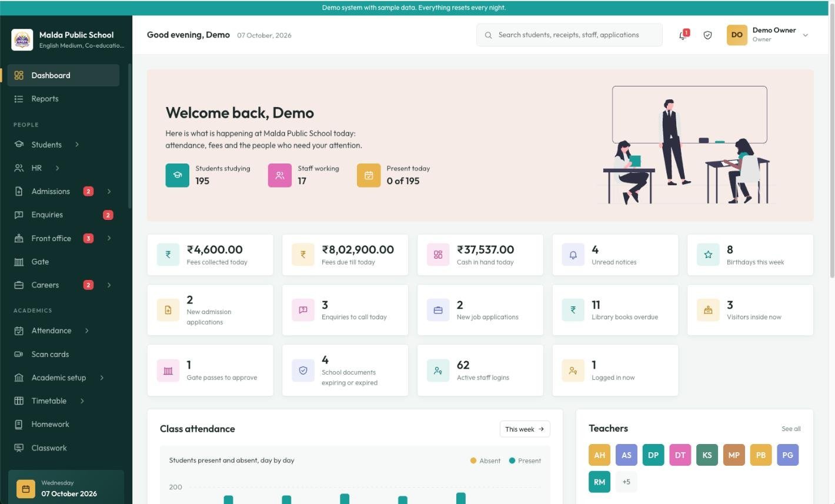Open Reports in the sidebar
This screenshot has height=504, width=835.
[x=64, y=99]
